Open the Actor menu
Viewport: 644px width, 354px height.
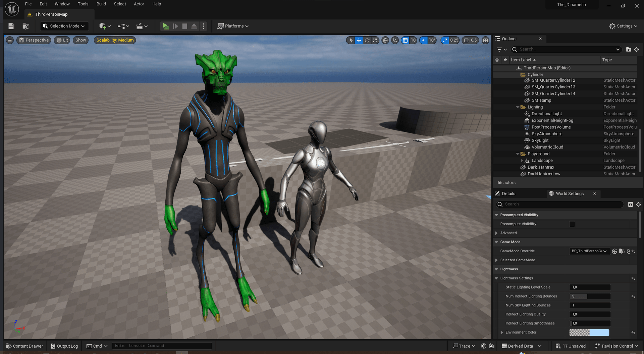[x=139, y=4]
